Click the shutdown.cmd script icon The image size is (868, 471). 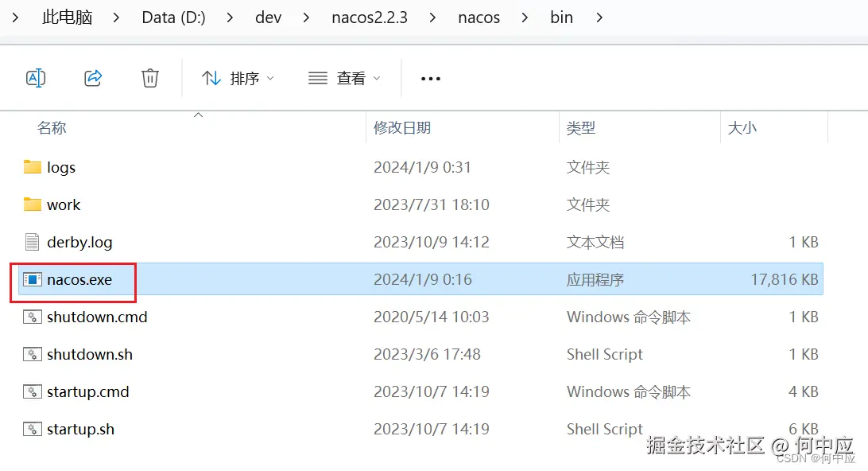coord(32,317)
